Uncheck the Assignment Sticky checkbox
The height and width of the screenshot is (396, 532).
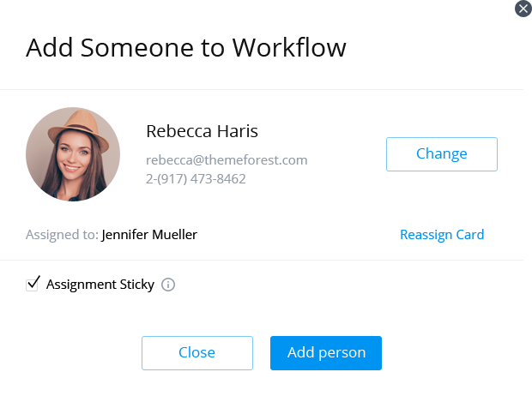[33, 284]
